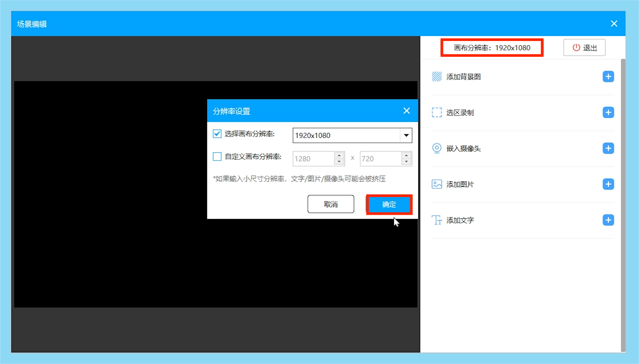Viewport: 639px width, 364px height.
Task: Close the 分辨率设置 dialog
Action: pos(406,110)
